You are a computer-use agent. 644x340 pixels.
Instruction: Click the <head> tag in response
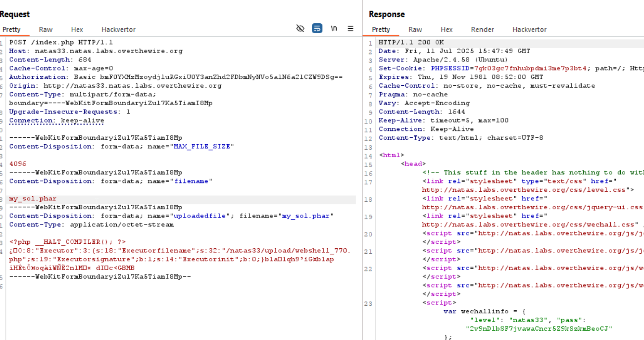[x=413, y=164]
